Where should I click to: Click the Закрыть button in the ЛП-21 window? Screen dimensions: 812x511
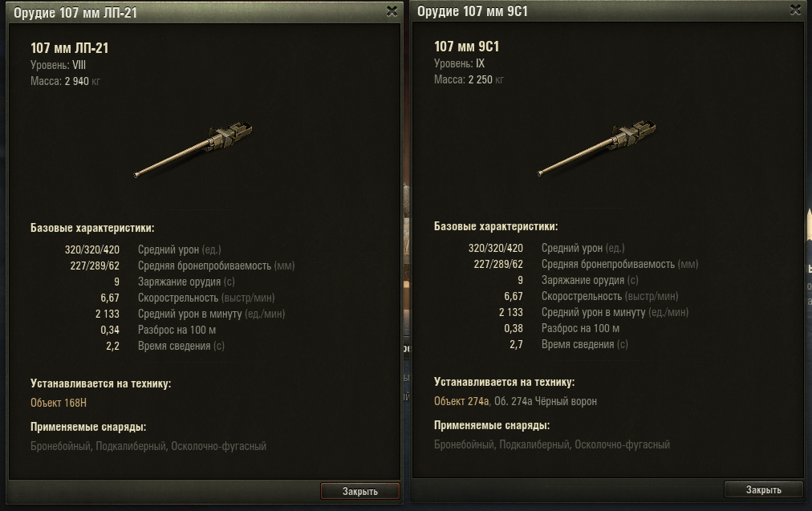pyautogui.click(x=360, y=491)
